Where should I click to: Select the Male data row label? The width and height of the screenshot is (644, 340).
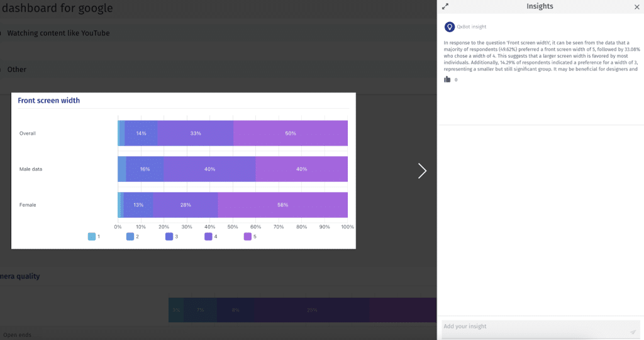31,169
